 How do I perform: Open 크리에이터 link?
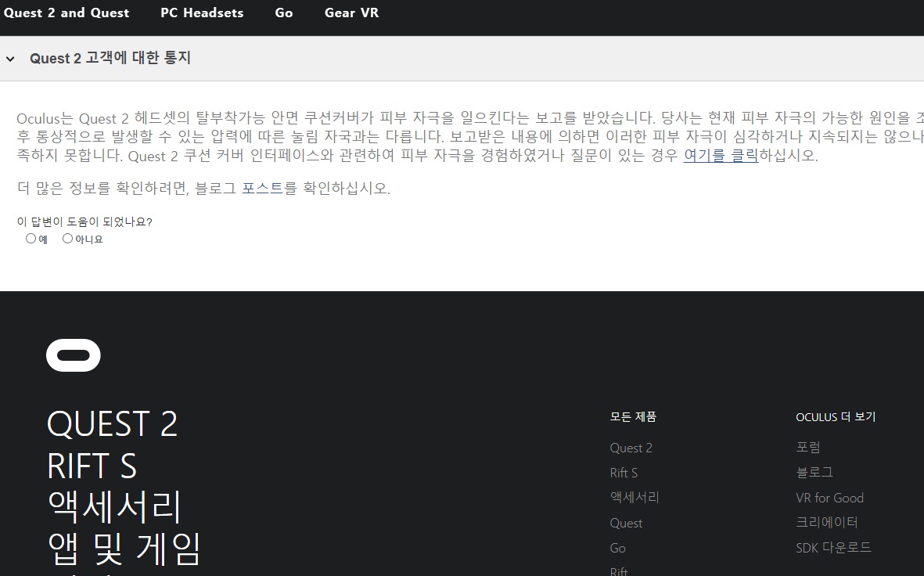827,523
